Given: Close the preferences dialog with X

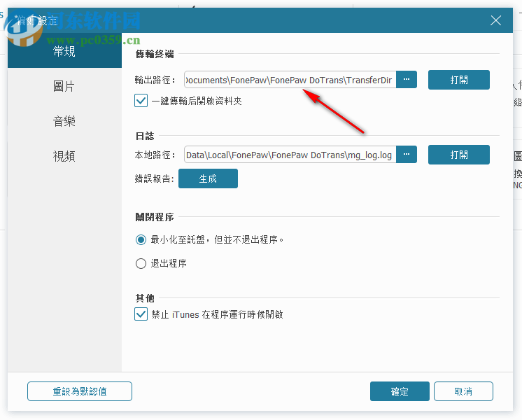Looking at the screenshot, I should pos(495,21).
